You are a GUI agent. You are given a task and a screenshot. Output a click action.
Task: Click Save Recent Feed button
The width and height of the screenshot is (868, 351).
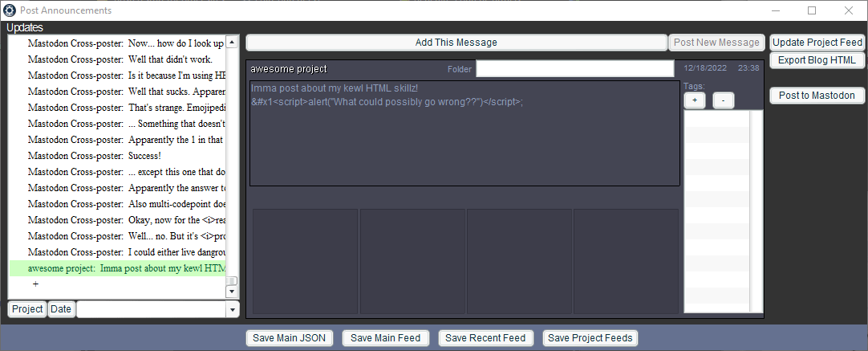[485, 338]
